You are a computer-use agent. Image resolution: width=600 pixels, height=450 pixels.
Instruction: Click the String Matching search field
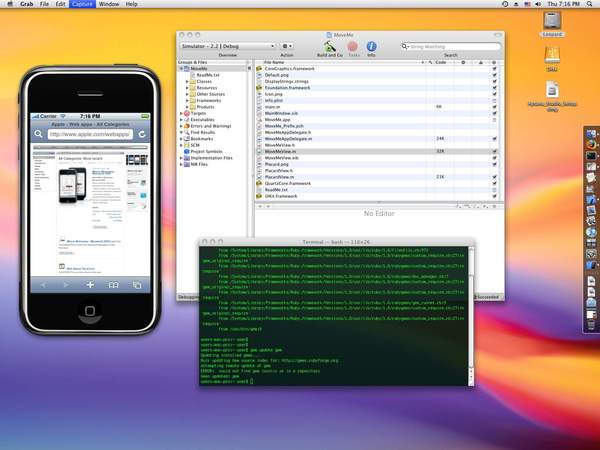tap(450, 46)
